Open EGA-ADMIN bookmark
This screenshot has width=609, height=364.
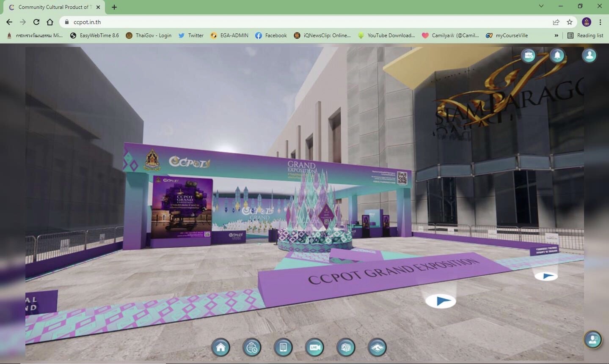(229, 36)
